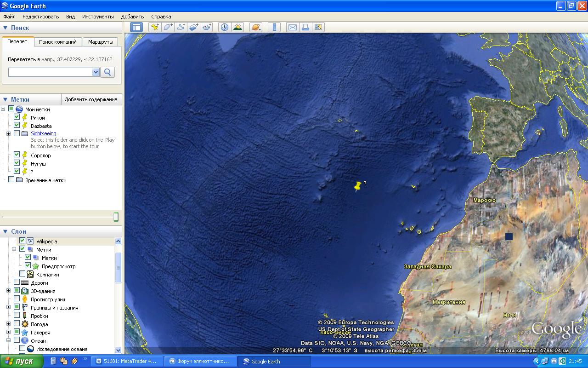Click Wikipedia layer icon
Screen dimensions: 588x368
point(30,241)
